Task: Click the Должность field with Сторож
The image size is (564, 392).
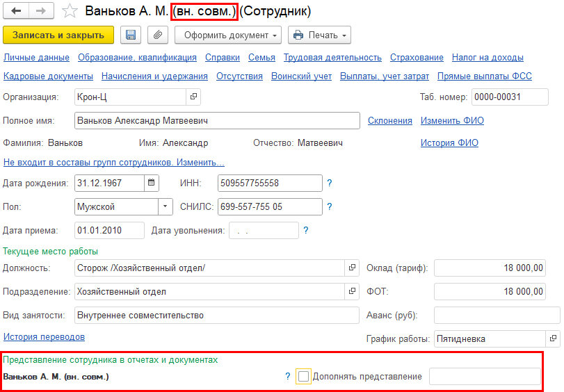Action: click(210, 268)
